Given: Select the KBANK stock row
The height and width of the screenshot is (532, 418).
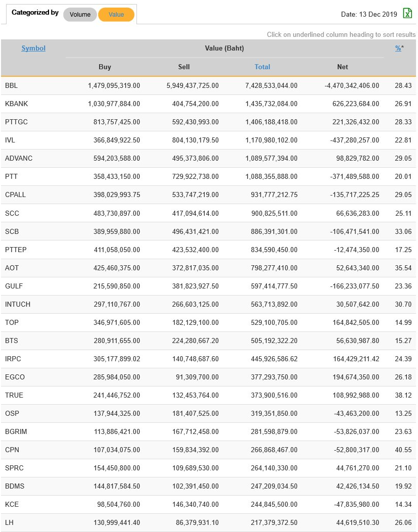Looking at the screenshot, I should click(x=17, y=104).
